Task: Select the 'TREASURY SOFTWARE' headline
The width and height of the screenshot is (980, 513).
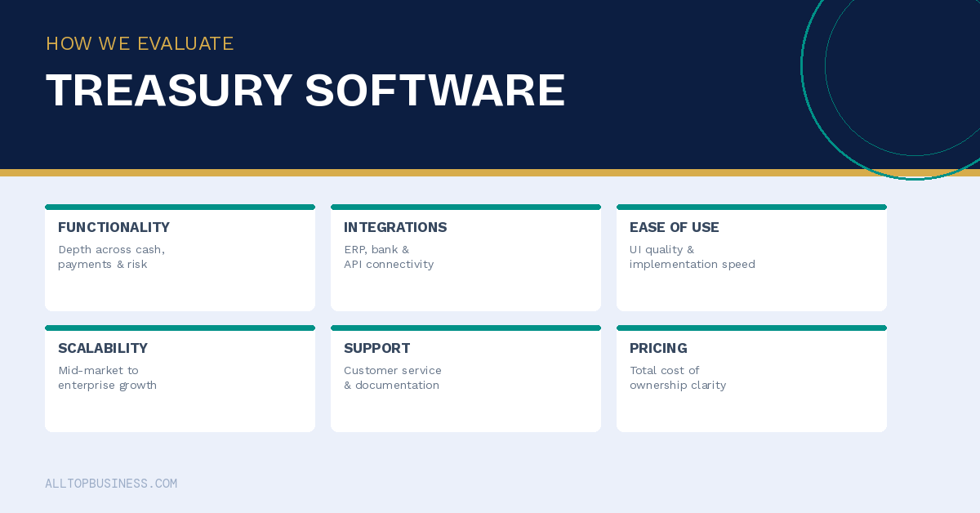Action: click(305, 90)
